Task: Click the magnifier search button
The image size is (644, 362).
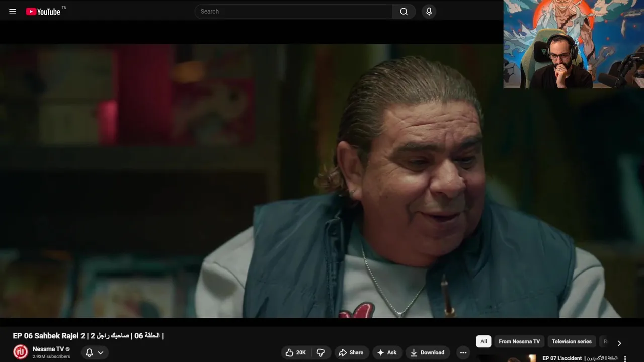Action: pos(404,11)
